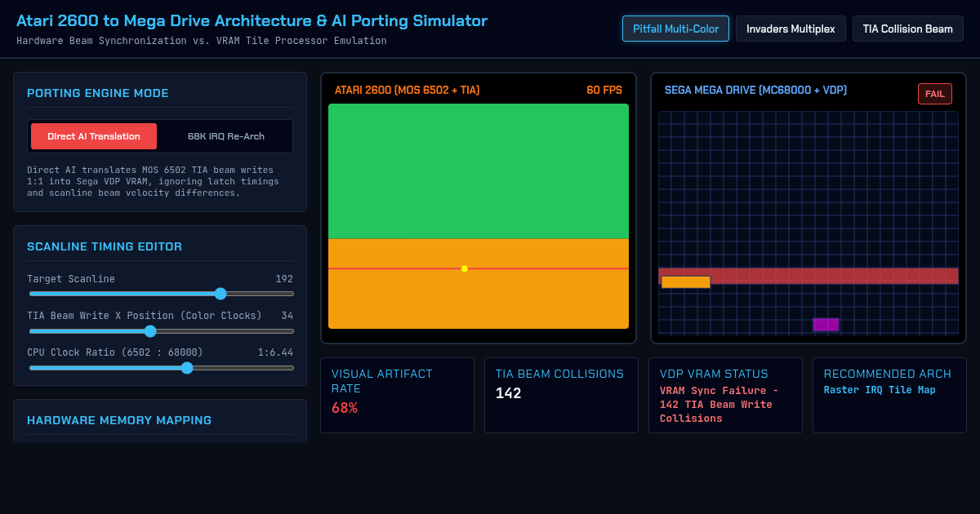Click the color clocks value 34
The height and width of the screenshot is (514, 980).
click(x=287, y=316)
